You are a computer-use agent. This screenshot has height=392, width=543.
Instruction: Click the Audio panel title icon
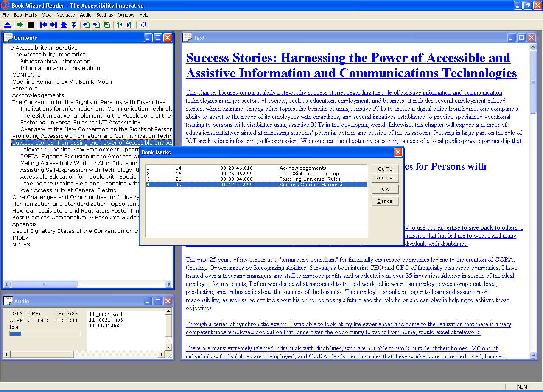point(8,301)
